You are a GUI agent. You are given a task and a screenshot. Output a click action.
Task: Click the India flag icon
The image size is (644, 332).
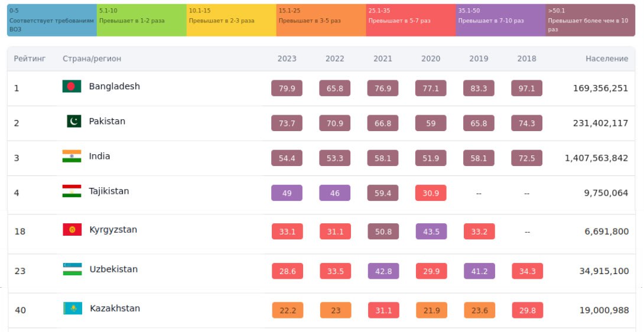tap(71, 156)
